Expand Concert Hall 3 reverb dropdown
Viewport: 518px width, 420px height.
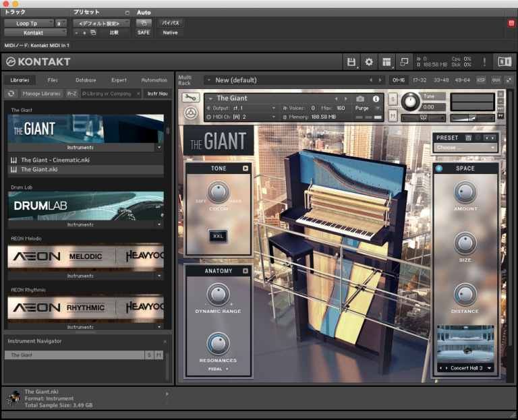489,368
